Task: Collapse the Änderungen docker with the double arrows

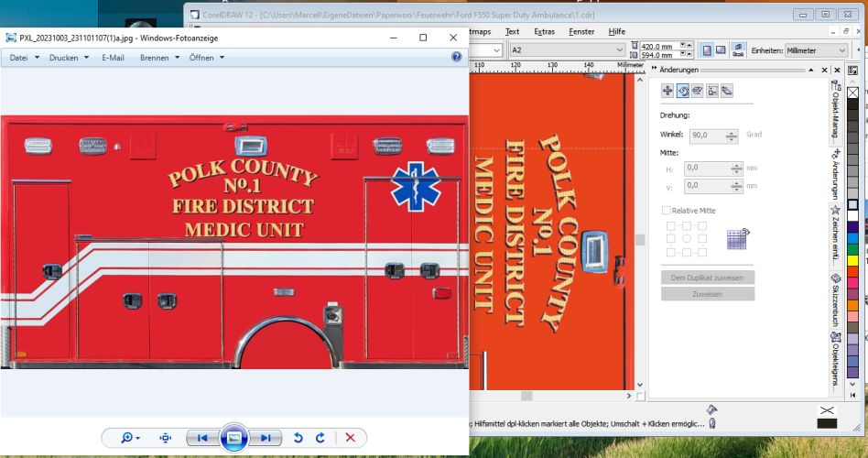Action: 654,69
